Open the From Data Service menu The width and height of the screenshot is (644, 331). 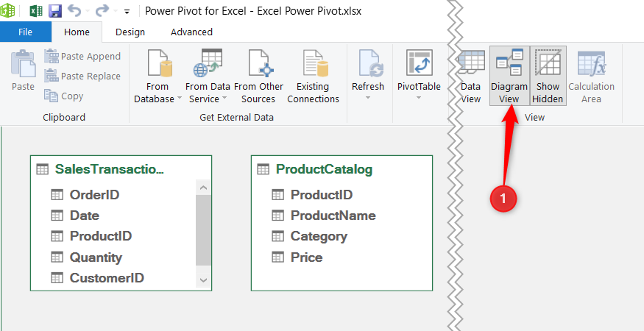click(208, 76)
